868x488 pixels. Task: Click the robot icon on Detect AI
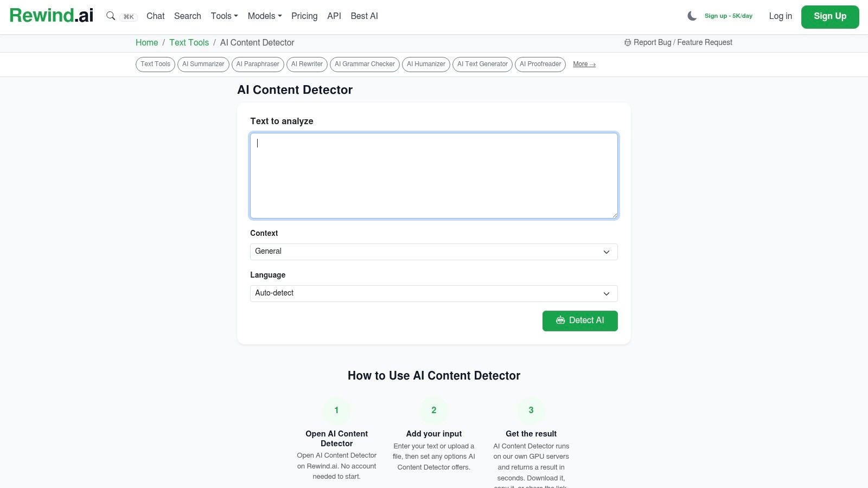click(560, 320)
